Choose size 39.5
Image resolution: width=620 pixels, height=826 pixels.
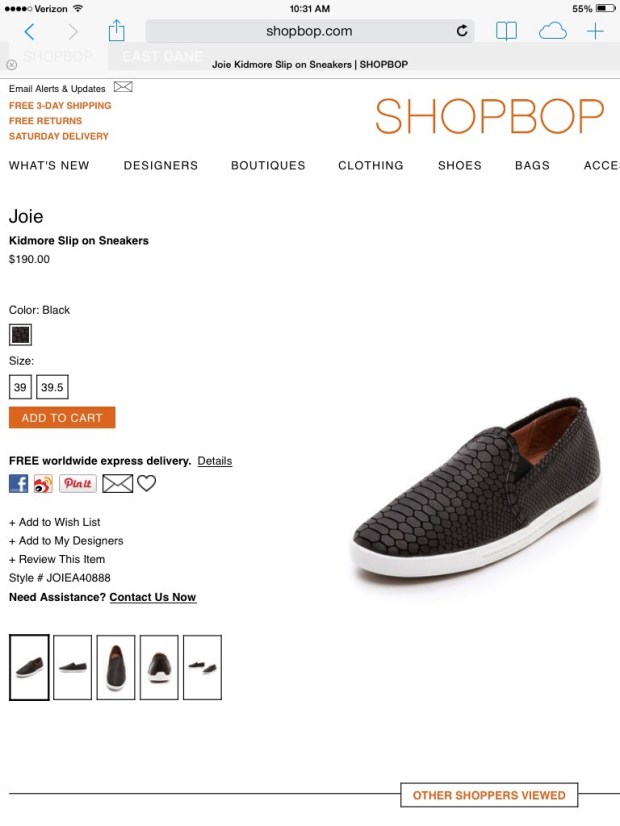(x=52, y=387)
